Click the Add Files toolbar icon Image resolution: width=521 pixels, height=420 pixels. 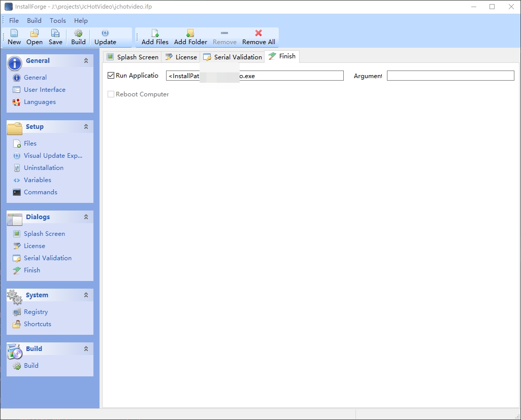(x=155, y=33)
